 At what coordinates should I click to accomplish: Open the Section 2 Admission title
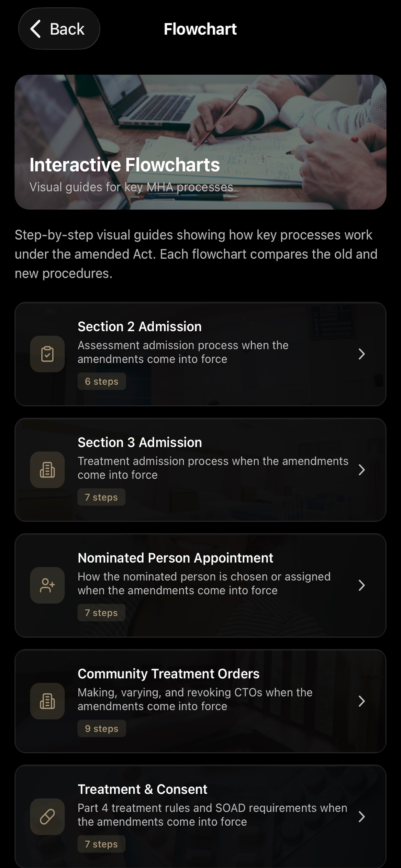click(x=140, y=327)
